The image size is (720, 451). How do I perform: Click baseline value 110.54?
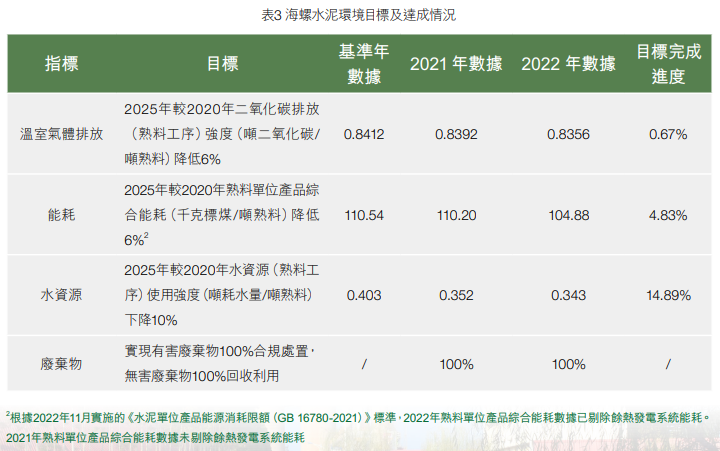[364, 215]
